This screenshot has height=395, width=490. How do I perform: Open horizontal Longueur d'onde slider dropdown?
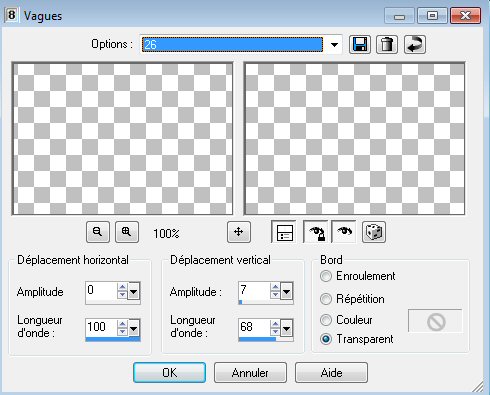[133, 329]
